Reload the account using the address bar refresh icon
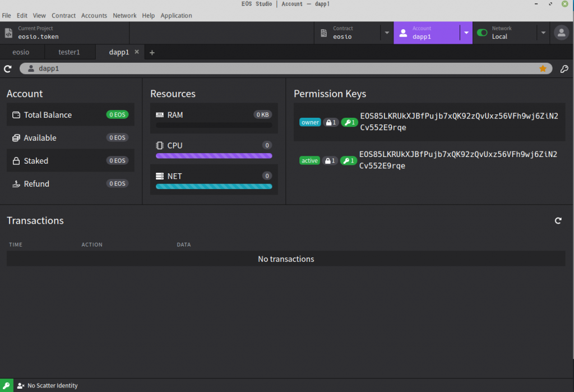The width and height of the screenshot is (574, 392). point(8,69)
